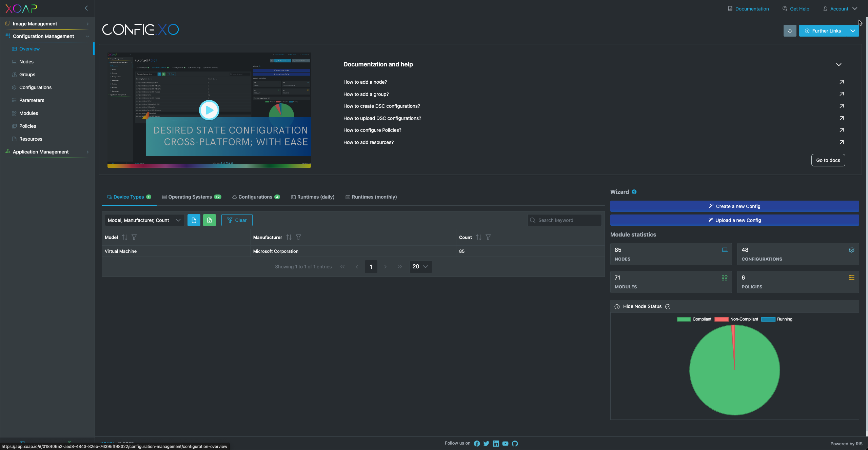The height and width of the screenshot is (450, 868).
Task: Toggle Non-Compliant series in the chart legend
Action: click(x=736, y=319)
